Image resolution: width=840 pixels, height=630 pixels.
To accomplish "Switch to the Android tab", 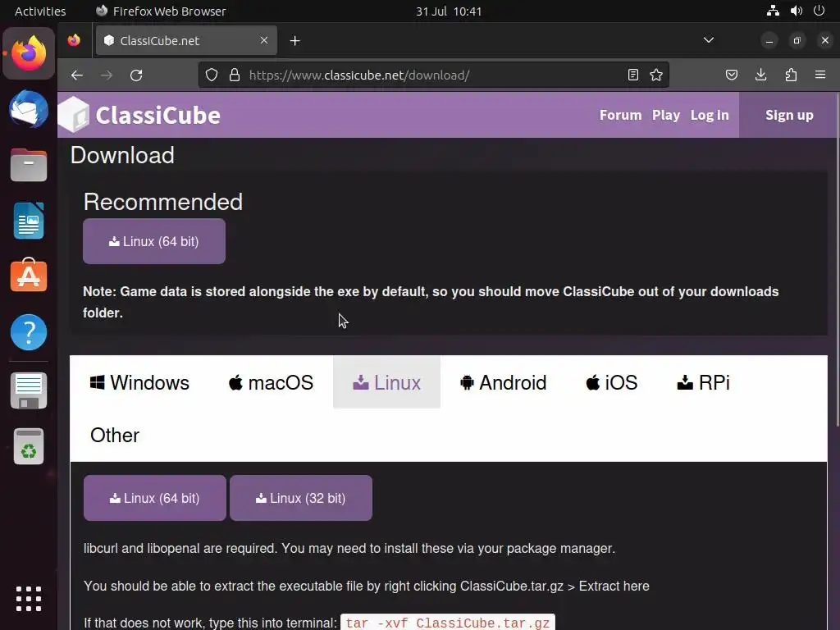I will click(x=503, y=382).
